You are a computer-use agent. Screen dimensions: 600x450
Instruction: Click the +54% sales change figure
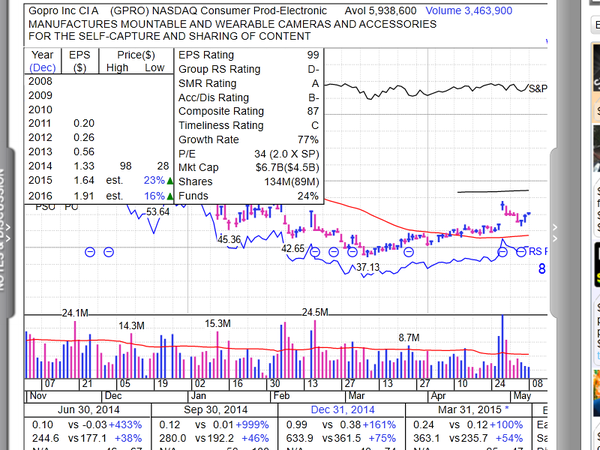pos(509,438)
